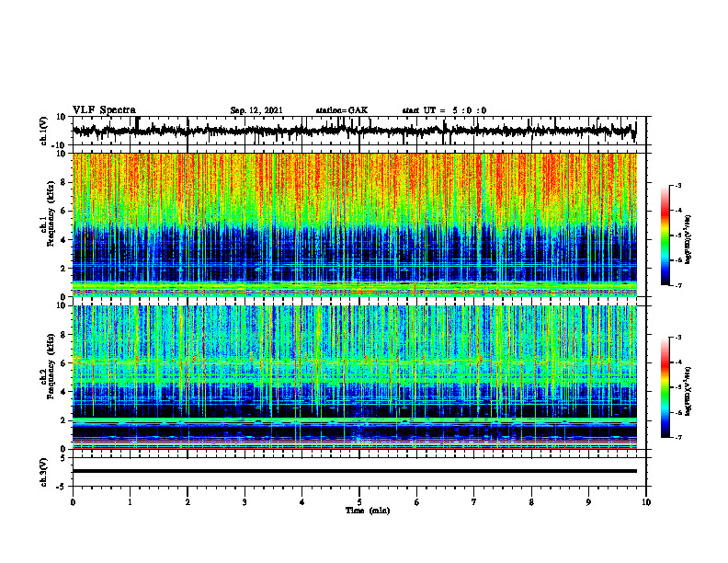728x563 pixels.
Task: Click the date label "Sep. 12, 2021"
Action: 256,110
